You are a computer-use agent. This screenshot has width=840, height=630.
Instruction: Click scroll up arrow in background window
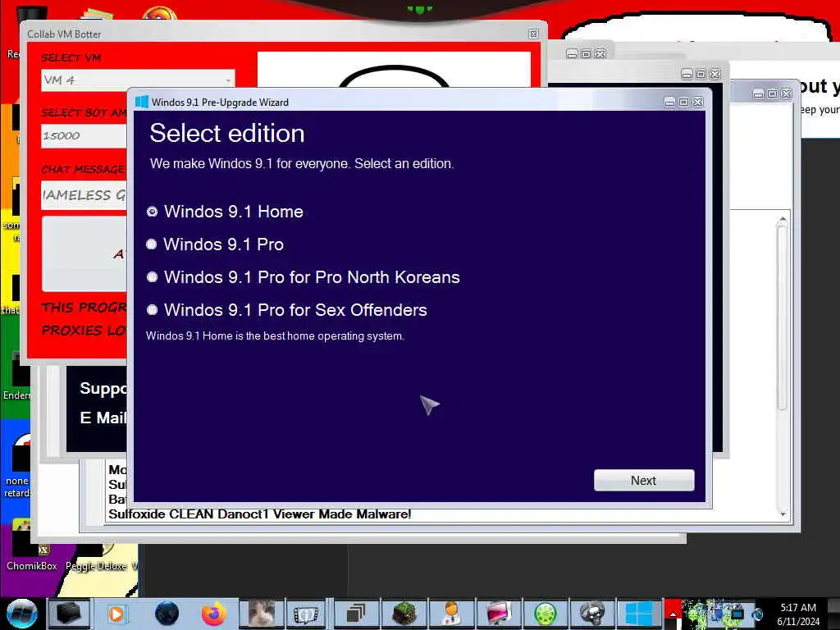coord(783,219)
